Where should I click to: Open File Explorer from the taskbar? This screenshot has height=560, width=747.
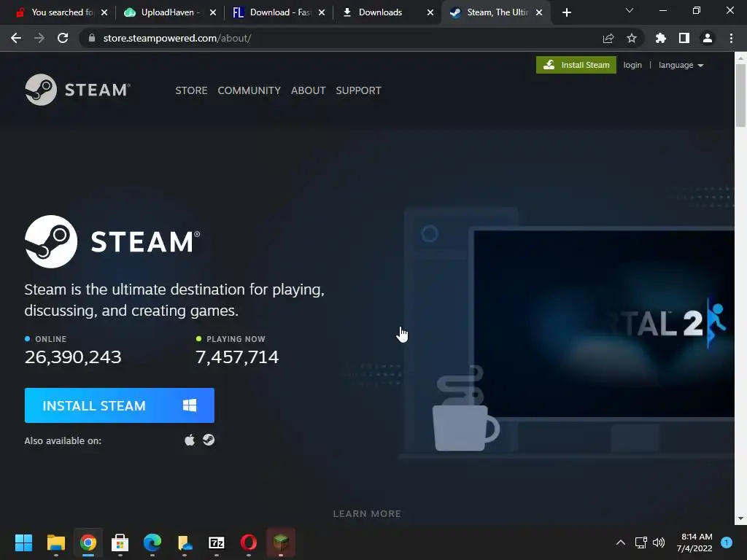55,542
